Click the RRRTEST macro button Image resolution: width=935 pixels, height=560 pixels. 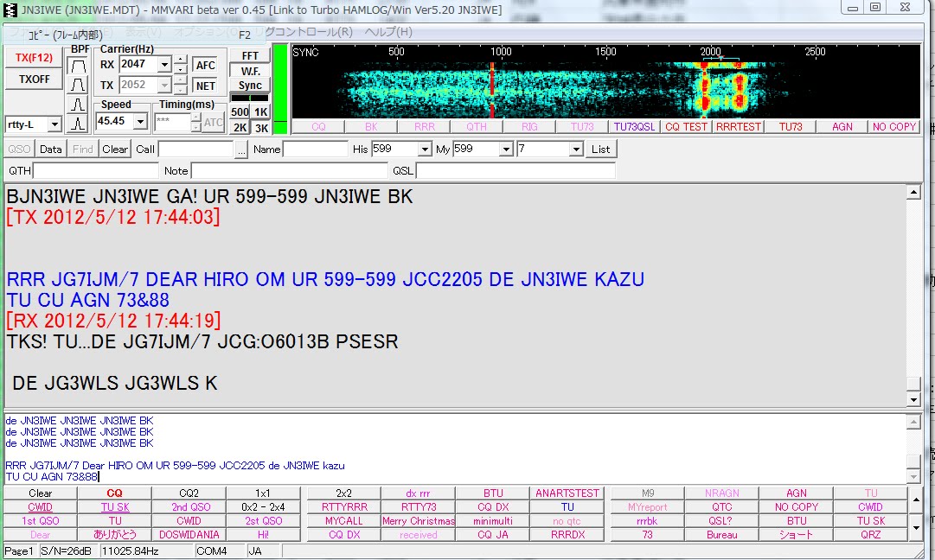[x=739, y=127]
